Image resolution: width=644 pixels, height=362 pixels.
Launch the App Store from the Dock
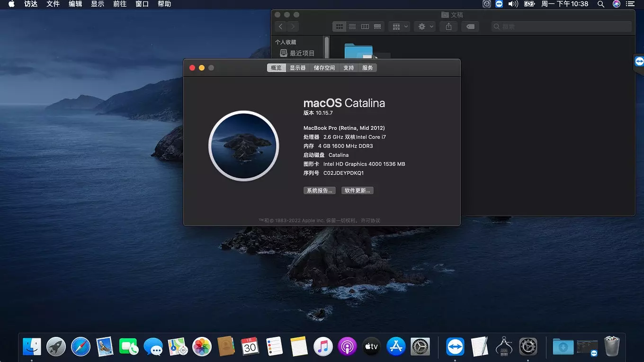(x=396, y=346)
